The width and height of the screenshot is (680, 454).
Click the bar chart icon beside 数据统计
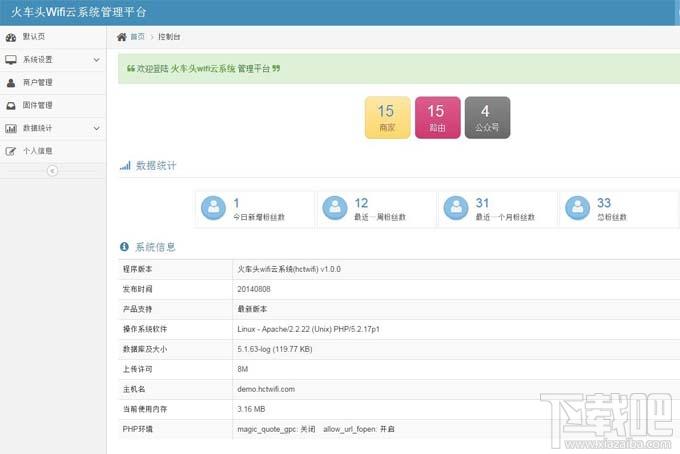point(11,128)
